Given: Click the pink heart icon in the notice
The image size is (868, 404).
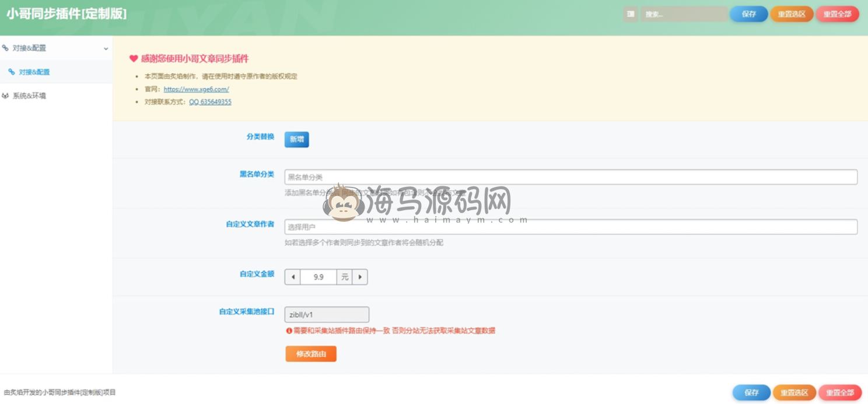Looking at the screenshot, I should pyautogui.click(x=133, y=59).
